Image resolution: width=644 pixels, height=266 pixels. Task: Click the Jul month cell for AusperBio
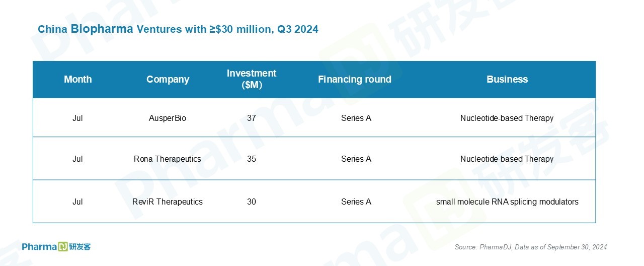point(77,118)
